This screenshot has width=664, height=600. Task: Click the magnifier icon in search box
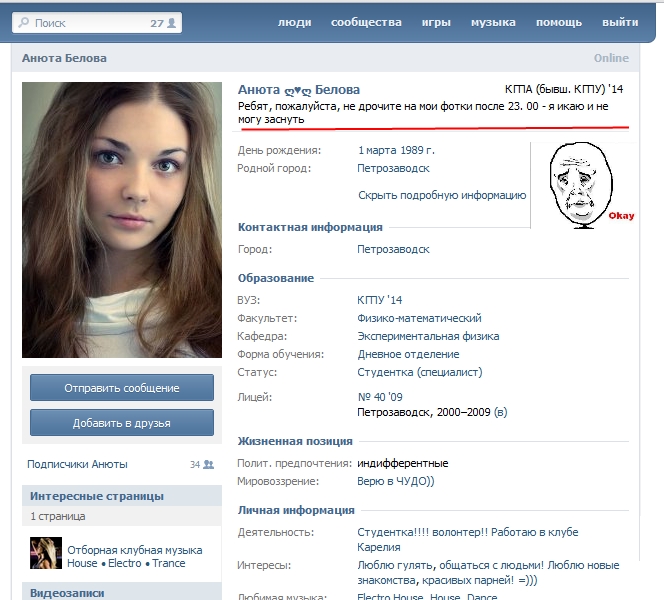pyautogui.click(x=24, y=22)
